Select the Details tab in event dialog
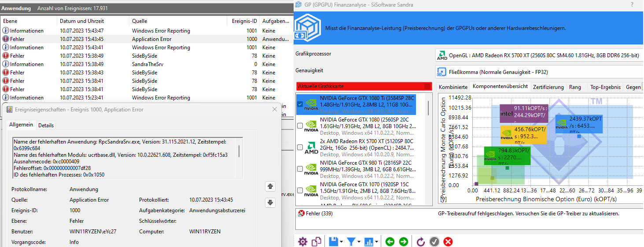Image resolution: width=644 pixels, height=247 pixels. (x=46, y=125)
